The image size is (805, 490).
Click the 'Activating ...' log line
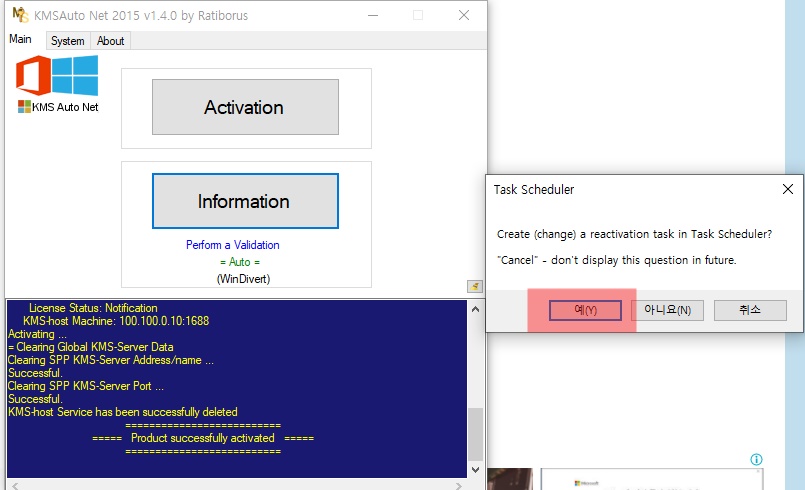click(37, 334)
